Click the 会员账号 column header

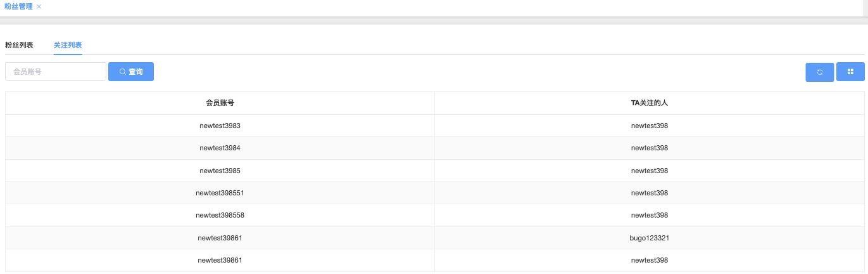click(x=220, y=103)
